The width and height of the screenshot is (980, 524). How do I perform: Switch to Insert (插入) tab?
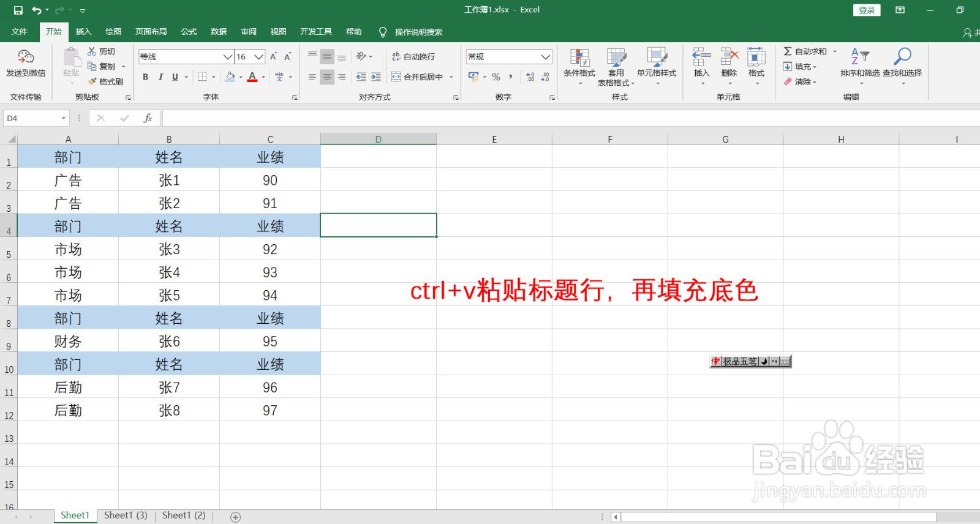click(x=83, y=32)
